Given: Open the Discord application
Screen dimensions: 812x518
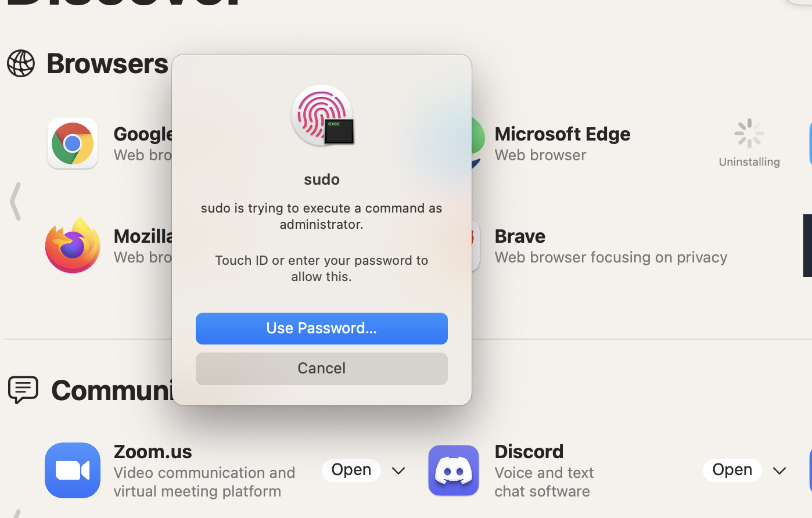Looking at the screenshot, I should tap(732, 470).
